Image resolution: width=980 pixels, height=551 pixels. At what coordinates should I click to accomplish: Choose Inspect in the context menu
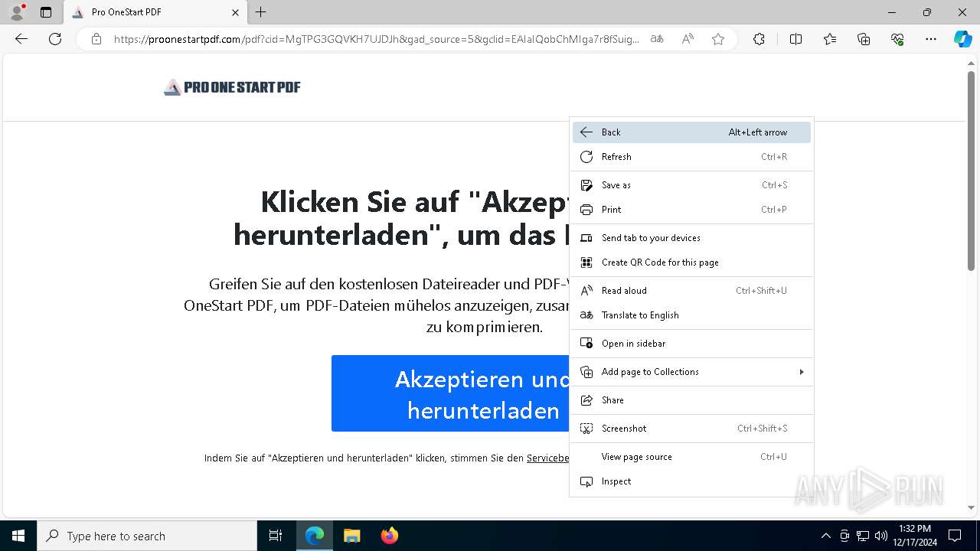click(691, 481)
